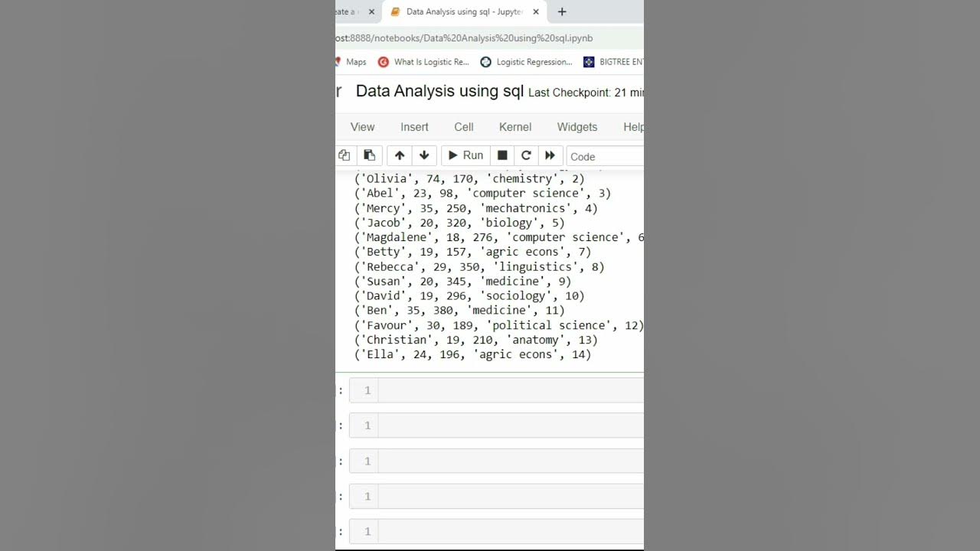
Task: Paste cells below using the paste icon
Action: tap(369, 155)
